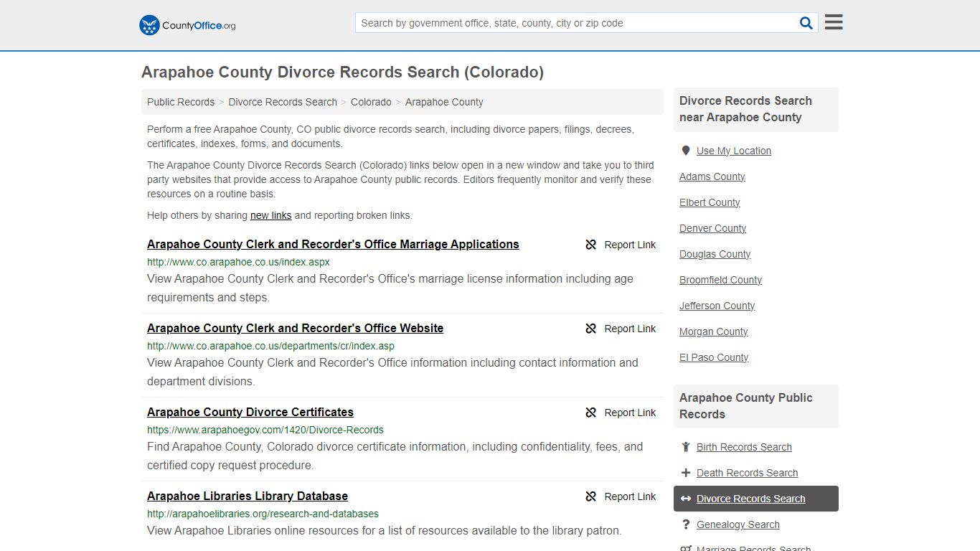
Task: Open Broomfield County link
Action: pyautogui.click(x=721, y=280)
